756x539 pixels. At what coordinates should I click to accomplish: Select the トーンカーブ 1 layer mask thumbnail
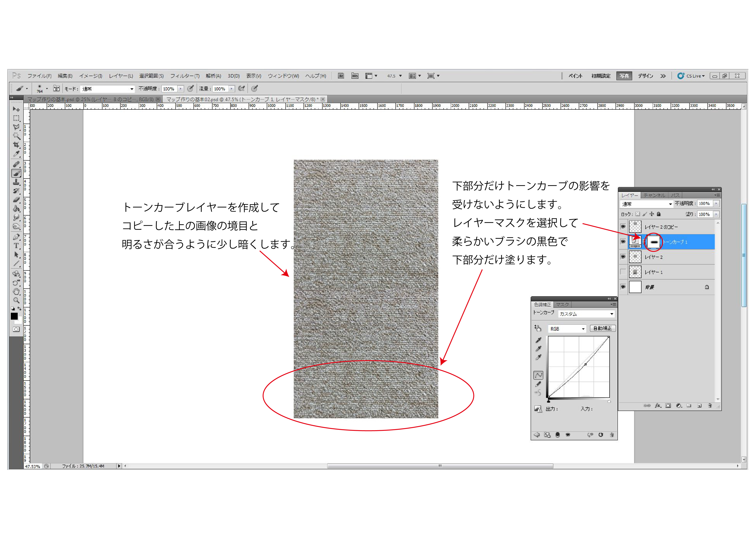tap(654, 242)
